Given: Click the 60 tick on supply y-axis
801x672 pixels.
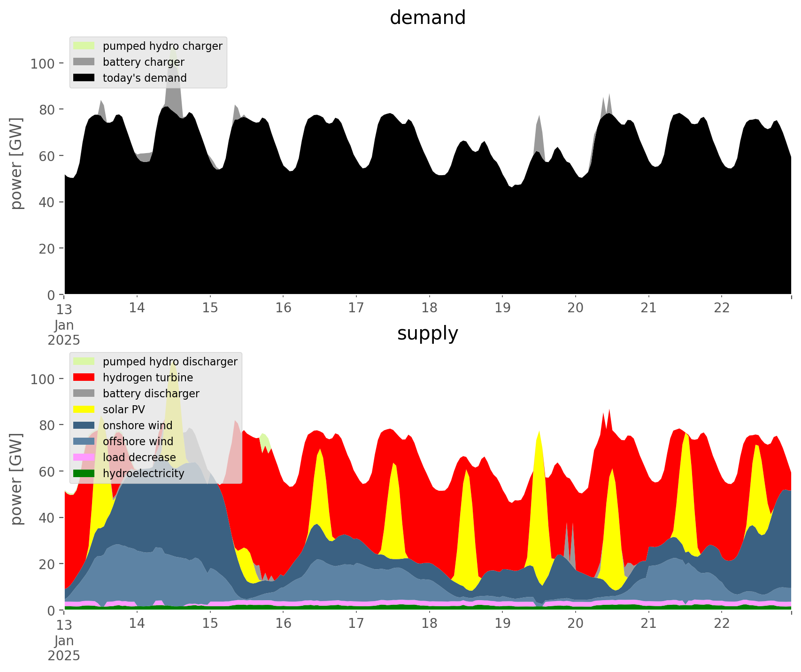Looking at the screenshot, I should 48,471.
